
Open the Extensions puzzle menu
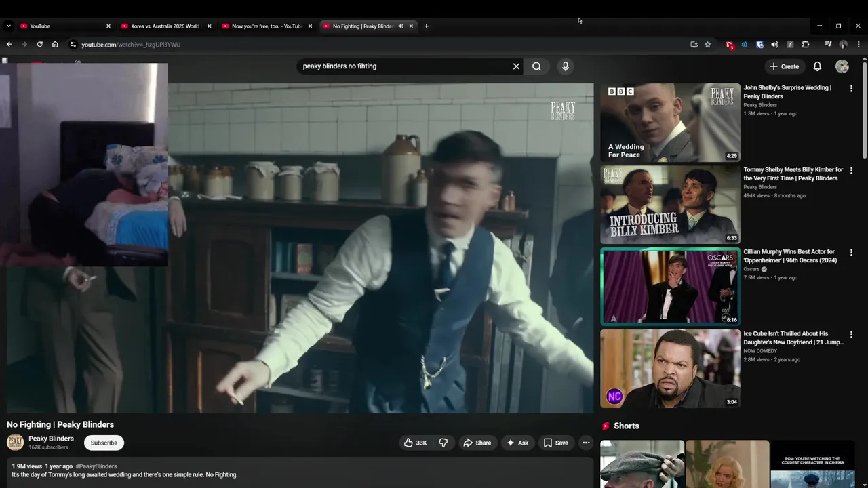point(806,44)
